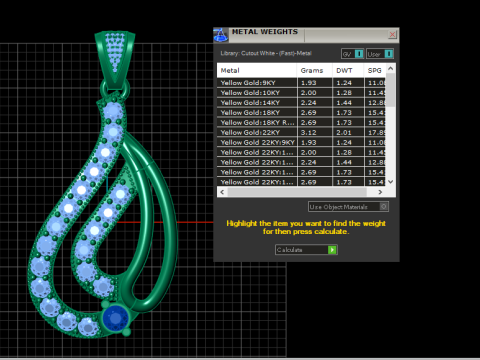480x360 pixels.
Task: Select the dark blue round gemstone on pendant
Action: (x=115, y=318)
